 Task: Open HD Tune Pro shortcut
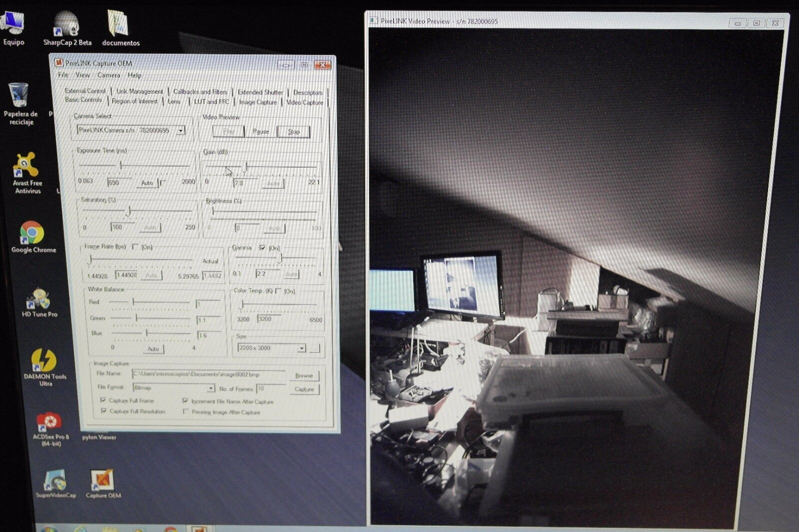pos(39,302)
